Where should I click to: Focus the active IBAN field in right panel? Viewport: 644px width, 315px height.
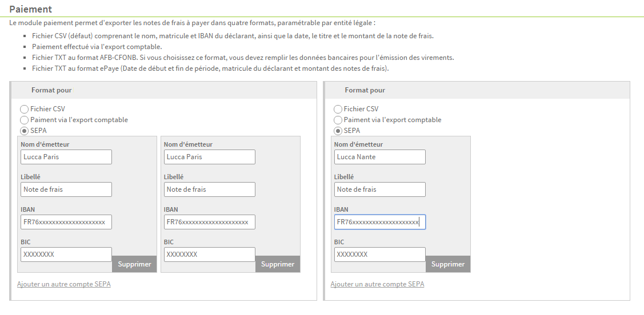click(380, 222)
